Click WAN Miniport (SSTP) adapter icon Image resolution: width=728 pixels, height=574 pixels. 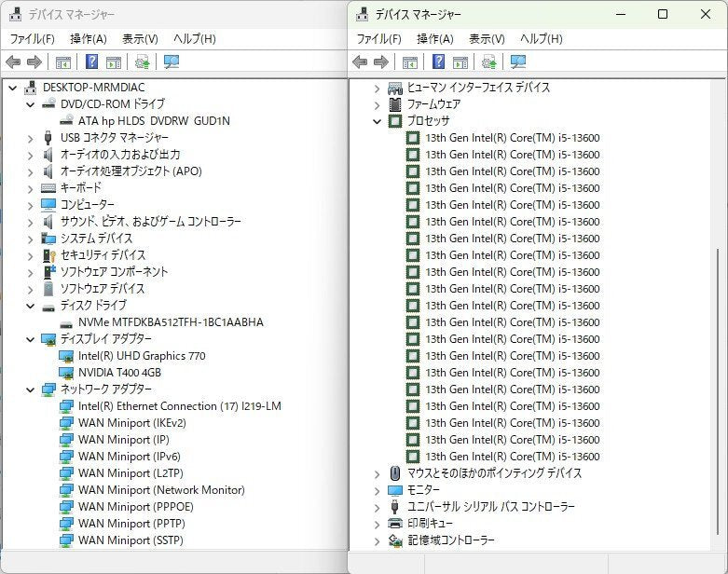[66, 540]
